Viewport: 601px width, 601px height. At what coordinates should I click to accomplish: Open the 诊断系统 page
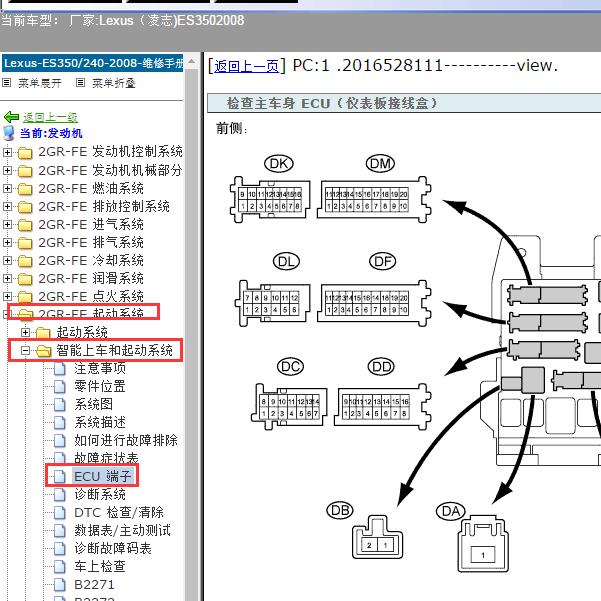tap(100, 494)
